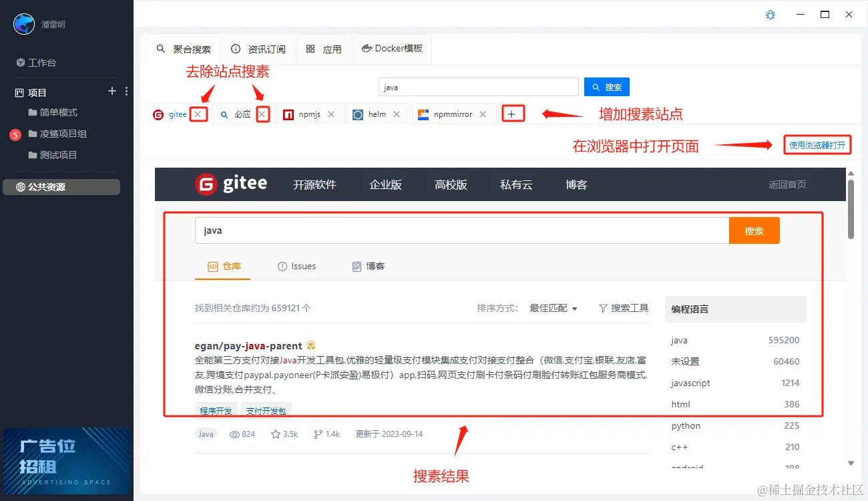The image size is (868, 501).
Task: Click the plus icon next to 项目
Action: pos(112,92)
